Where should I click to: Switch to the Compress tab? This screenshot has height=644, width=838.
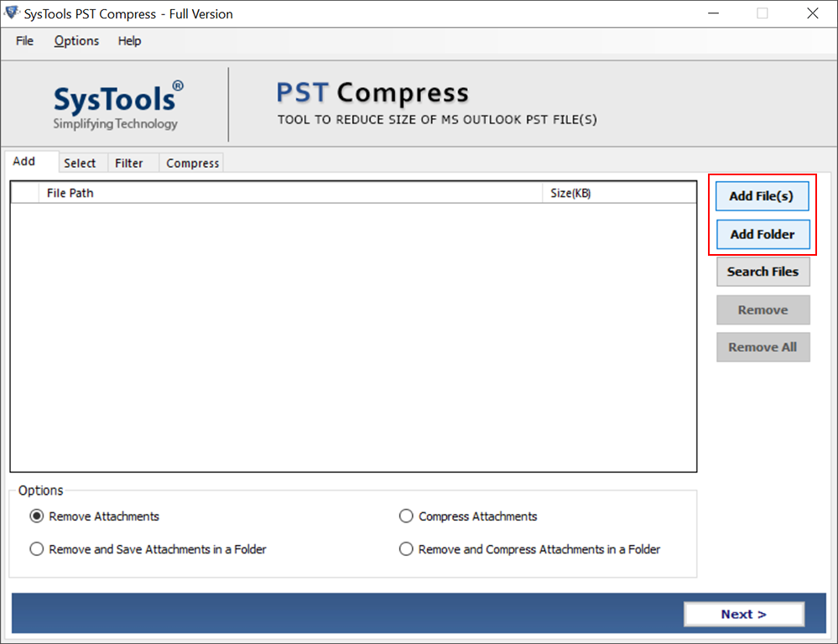[192, 163]
